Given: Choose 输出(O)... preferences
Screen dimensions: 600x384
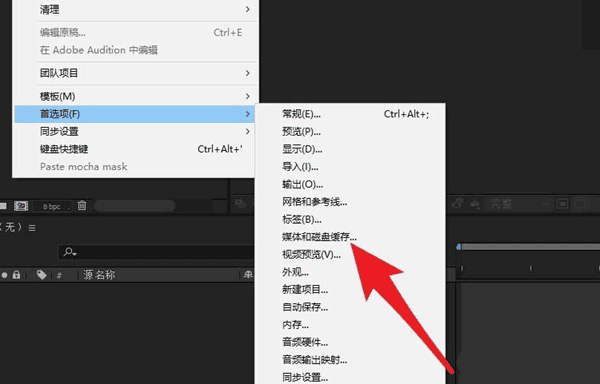Looking at the screenshot, I should 350,184.
